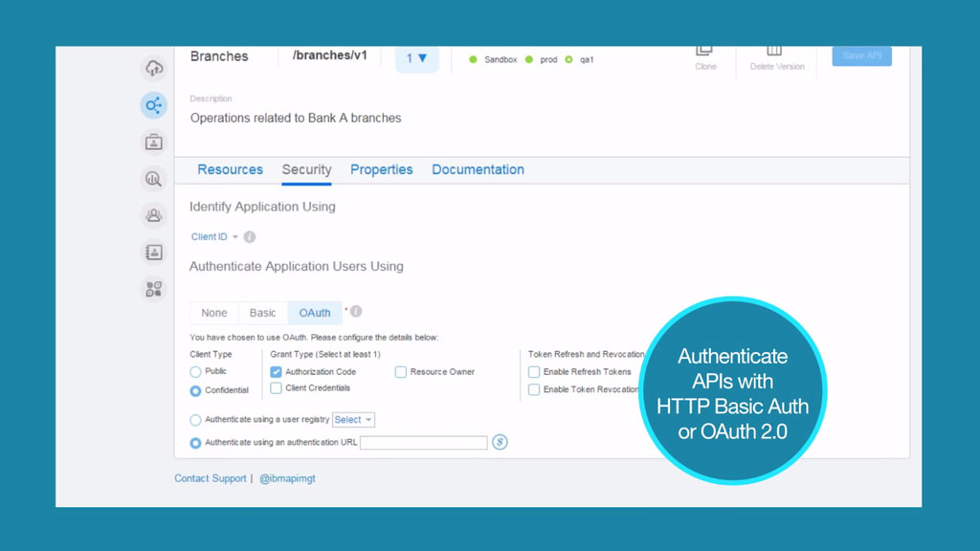
Task: Click the authentication URL input field
Action: (424, 442)
